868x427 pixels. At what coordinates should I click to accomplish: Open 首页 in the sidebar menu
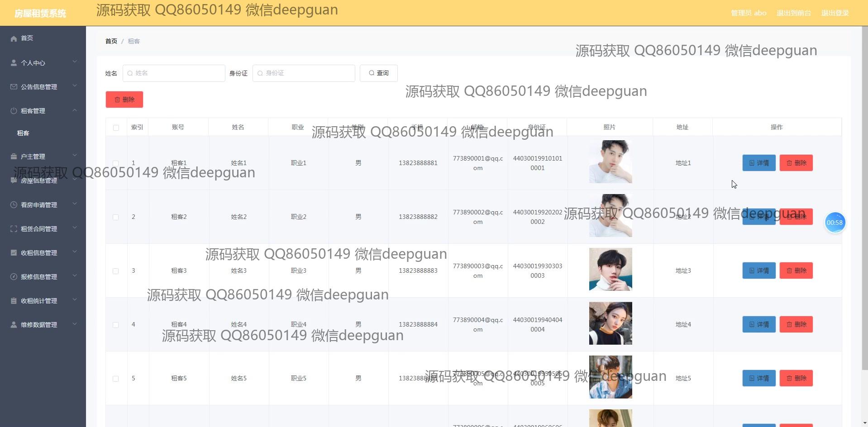tap(43, 38)
